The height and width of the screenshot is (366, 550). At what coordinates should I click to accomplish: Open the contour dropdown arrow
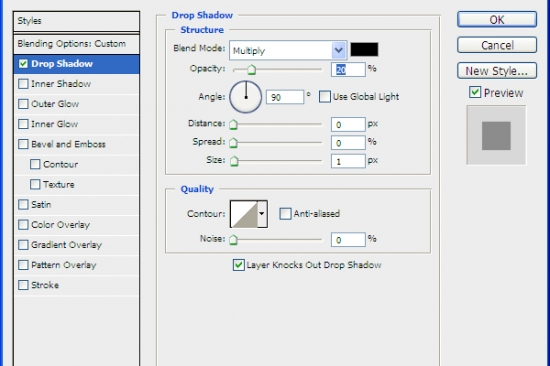coord(262,214)
